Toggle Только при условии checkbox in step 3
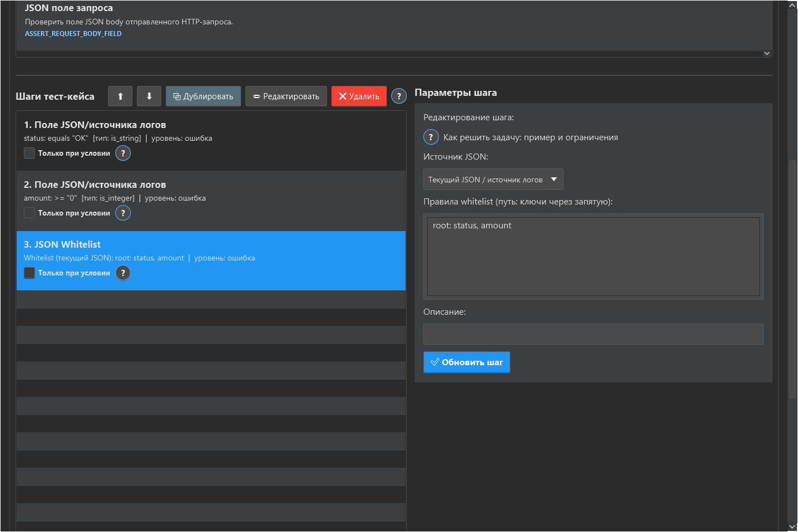Image resolution: width=798 pixels, height=532 pixels. tap(29, 273)
